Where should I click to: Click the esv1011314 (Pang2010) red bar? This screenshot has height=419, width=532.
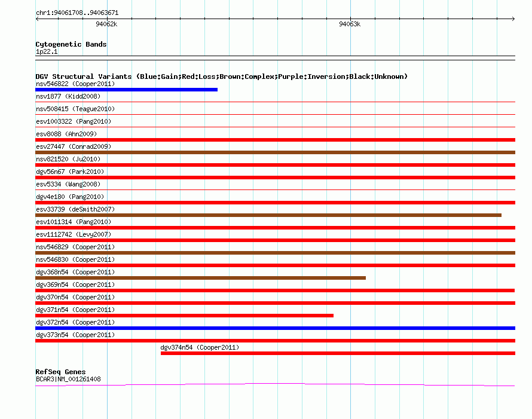[275, 228]
